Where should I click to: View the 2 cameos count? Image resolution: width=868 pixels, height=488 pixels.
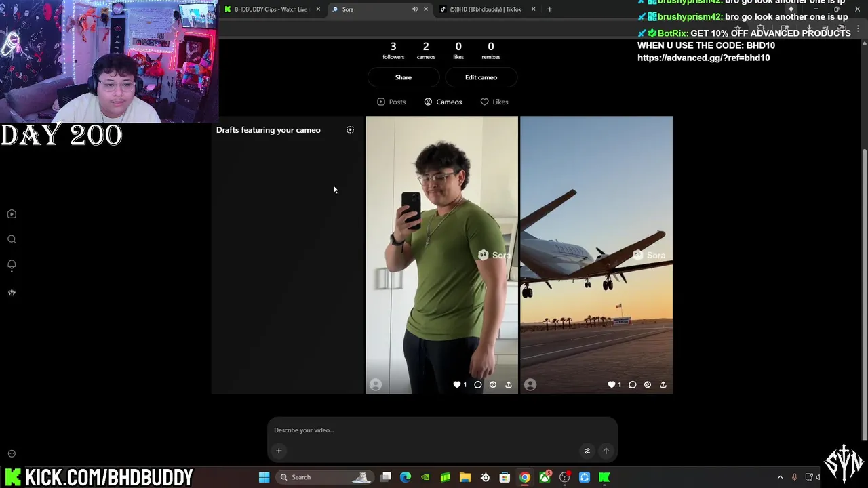click(x=426, y=50)
